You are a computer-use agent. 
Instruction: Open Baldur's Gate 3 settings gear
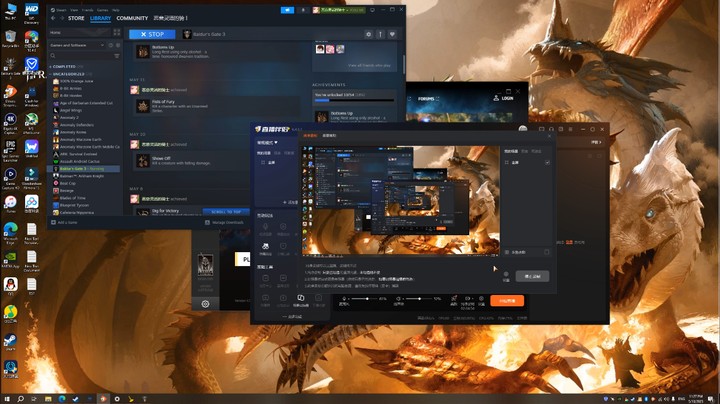coord(368,34)
